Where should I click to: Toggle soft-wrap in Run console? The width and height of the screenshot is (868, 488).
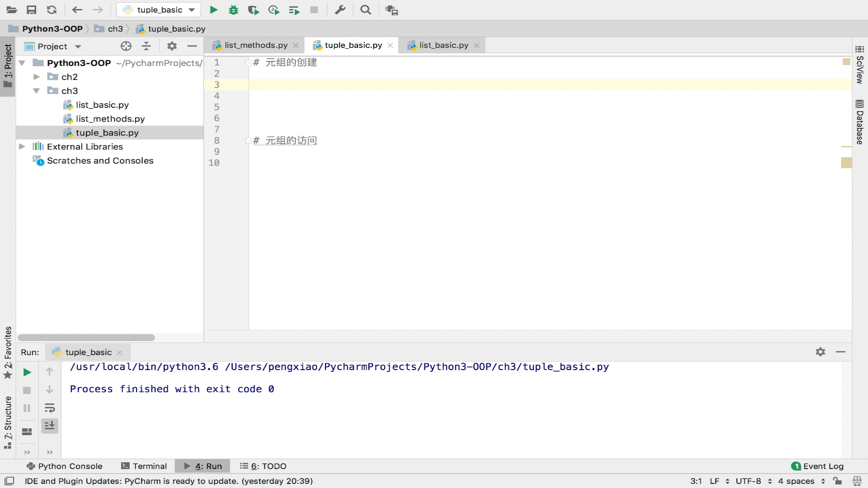pyautogui.click(x=50, y=408)
